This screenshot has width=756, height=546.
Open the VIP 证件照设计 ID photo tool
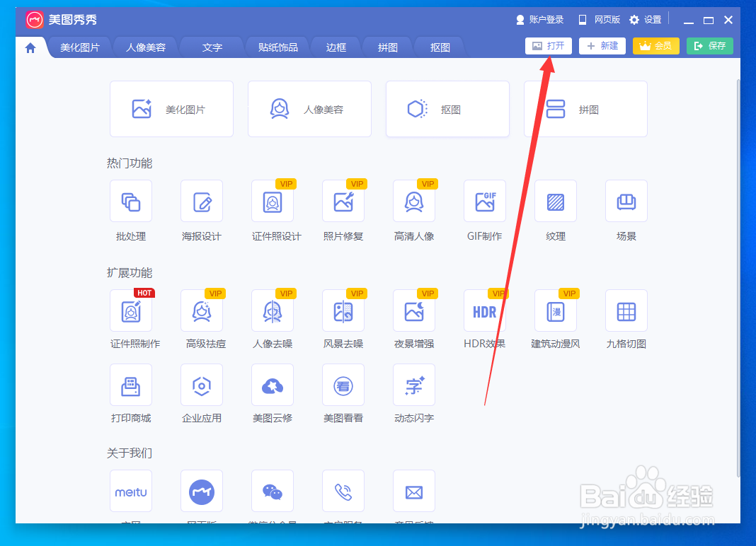[x=273, y=201]
